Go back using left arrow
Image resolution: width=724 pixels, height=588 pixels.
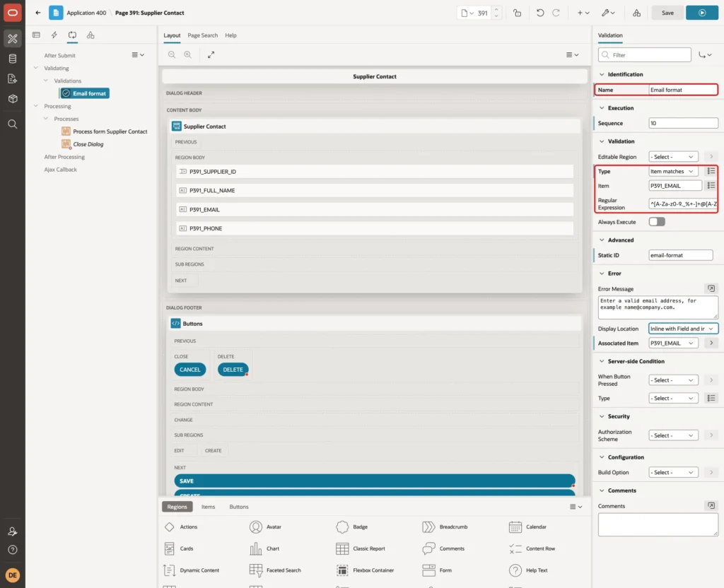pos(38,13)
